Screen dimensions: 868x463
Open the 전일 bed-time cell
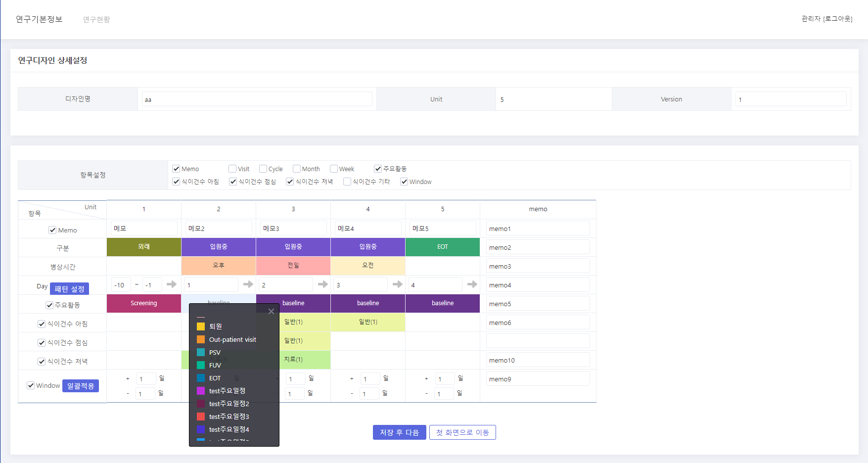[x=293, y=266]
